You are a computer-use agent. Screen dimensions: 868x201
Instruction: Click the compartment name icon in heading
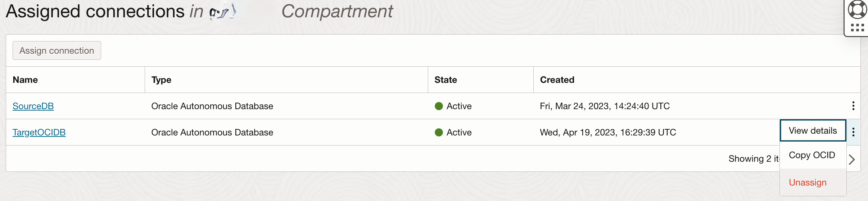tap(223, 11)
